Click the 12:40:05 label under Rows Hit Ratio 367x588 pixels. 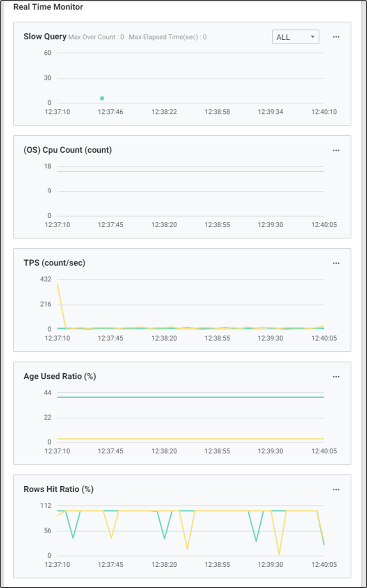[324, 564]
